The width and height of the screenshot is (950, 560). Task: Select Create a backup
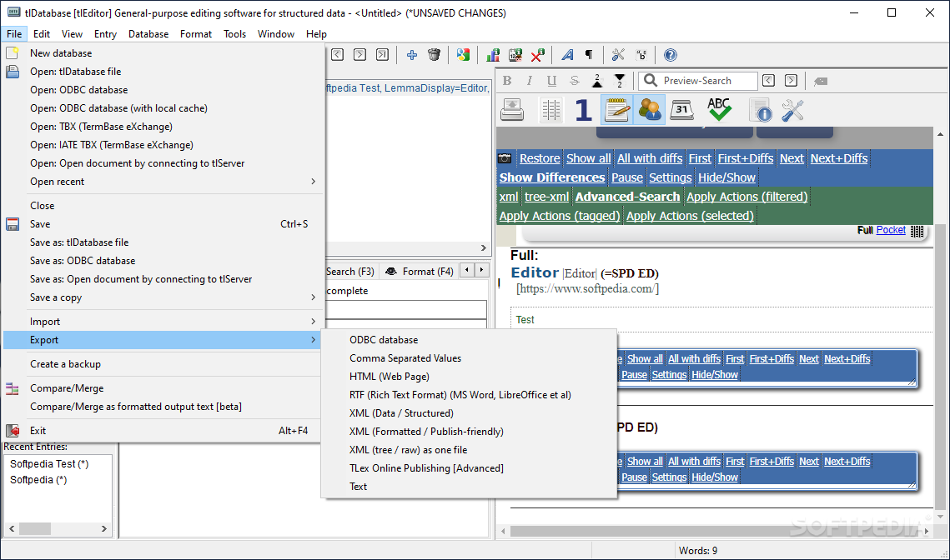pos(163,364)
